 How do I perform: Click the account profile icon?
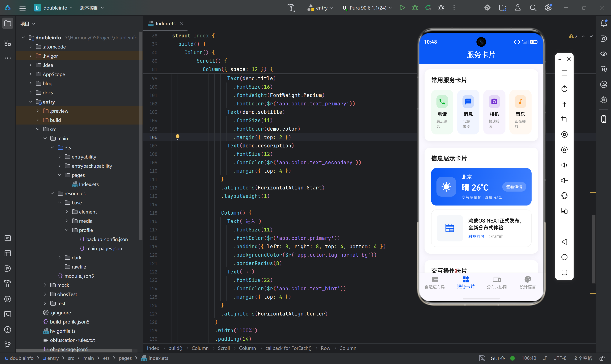518,8
